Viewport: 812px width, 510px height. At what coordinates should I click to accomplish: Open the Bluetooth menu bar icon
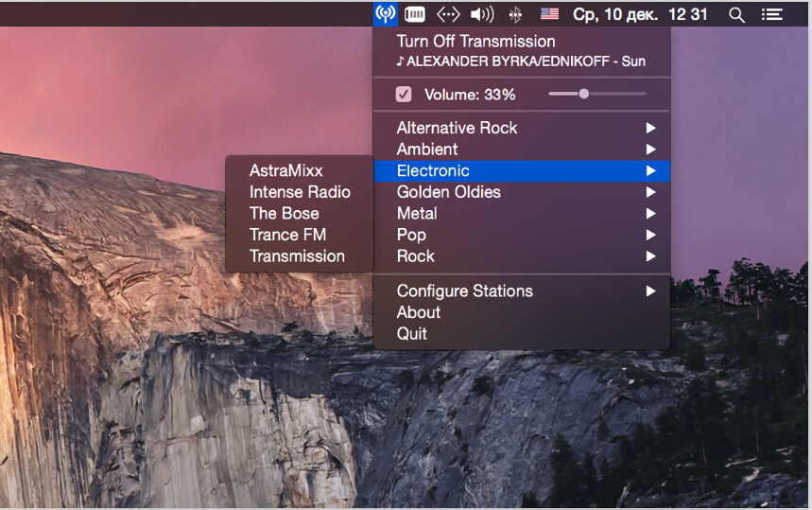(515, 14)
